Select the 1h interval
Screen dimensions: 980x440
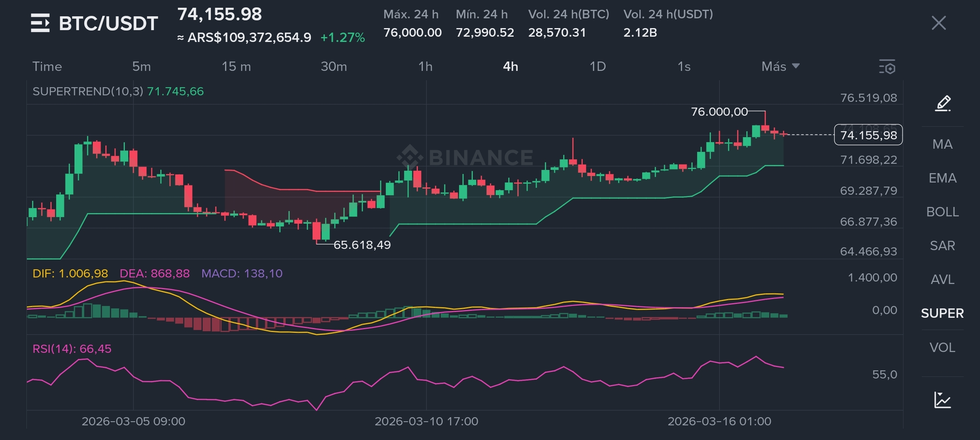pos(425,66)
